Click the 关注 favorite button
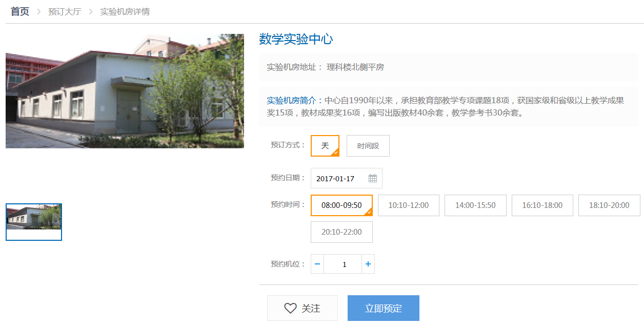Viewport: 644px width, 324px height. point(303,308)
